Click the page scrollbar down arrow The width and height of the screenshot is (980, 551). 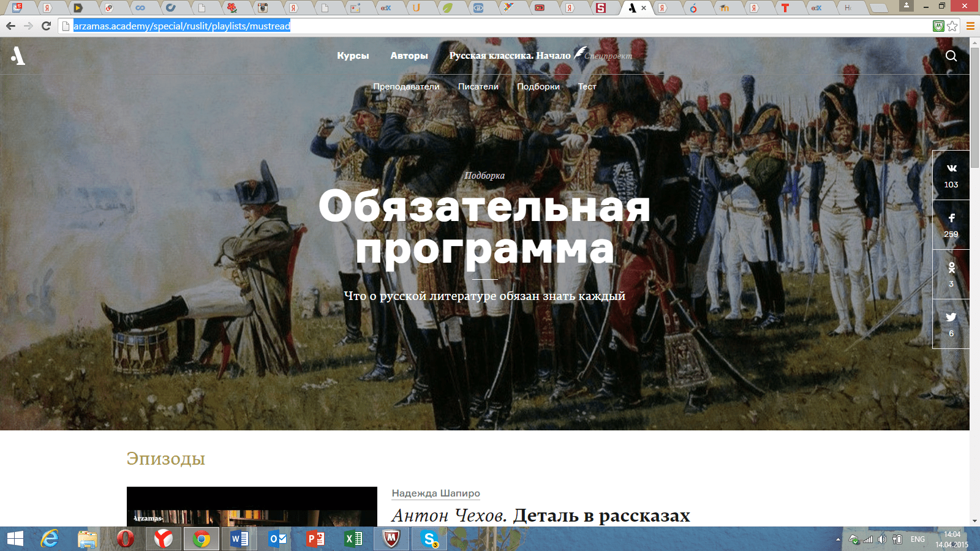coord(974,521)
